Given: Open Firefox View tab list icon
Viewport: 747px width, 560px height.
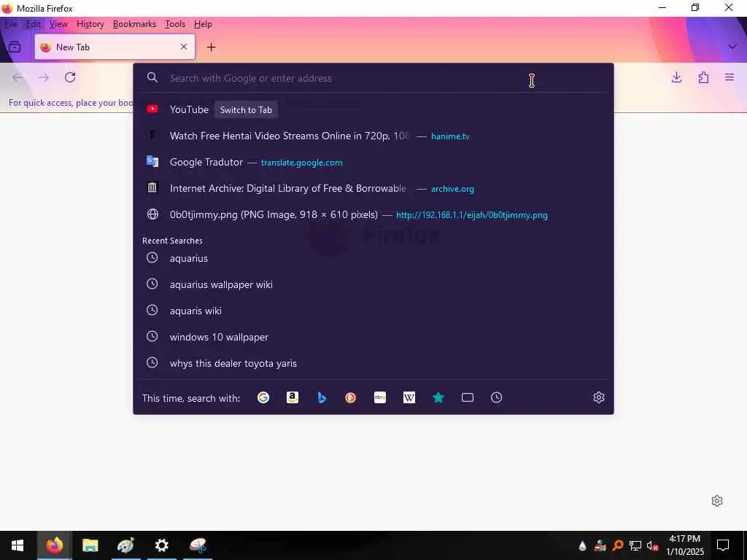Looking at the screenshot, I should click(x=15, y=47).
